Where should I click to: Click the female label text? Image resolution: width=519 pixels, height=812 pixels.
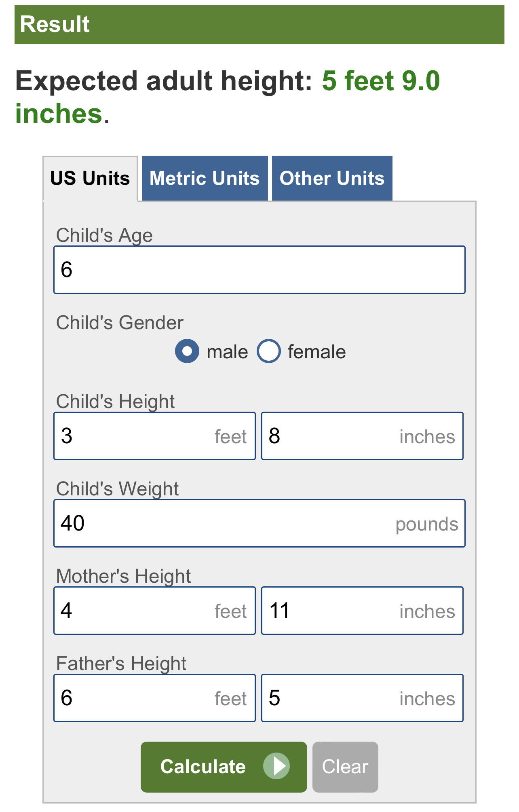pyautogui.click(x=316, y=352)
